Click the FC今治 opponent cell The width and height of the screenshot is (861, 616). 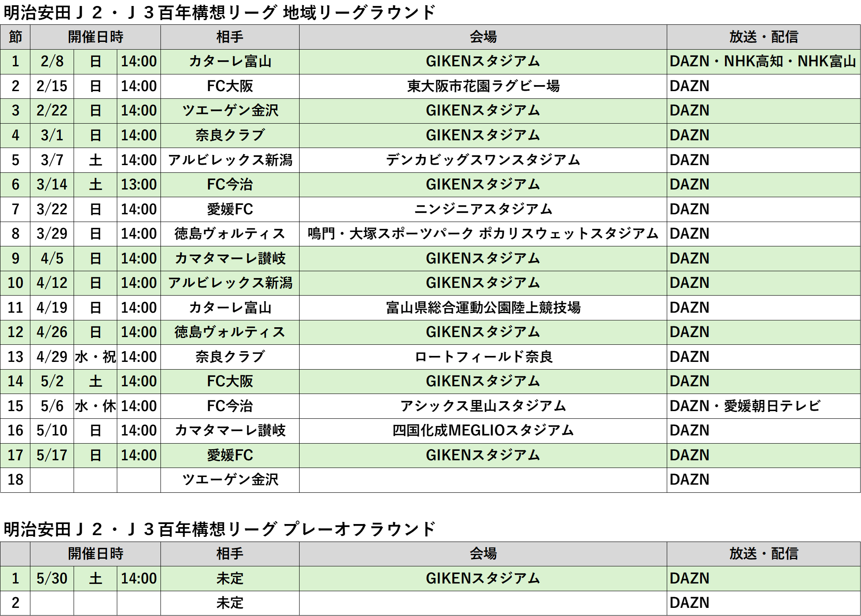coord(230,185)
